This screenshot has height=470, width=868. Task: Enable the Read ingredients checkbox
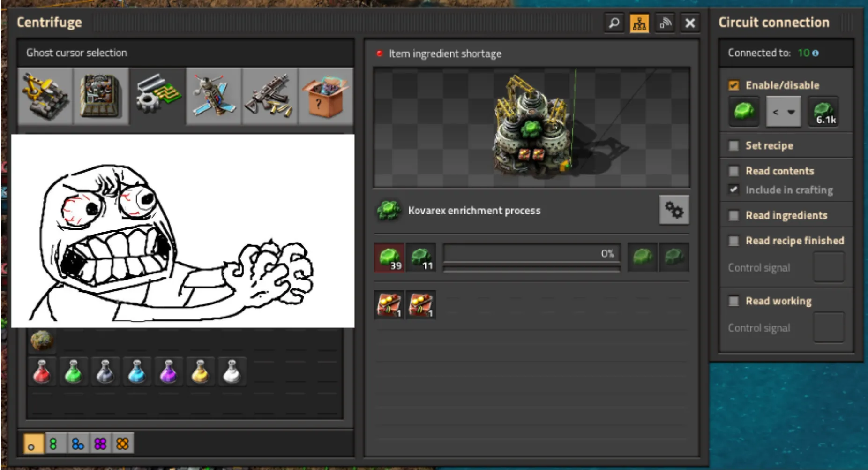tap(733, 215)
